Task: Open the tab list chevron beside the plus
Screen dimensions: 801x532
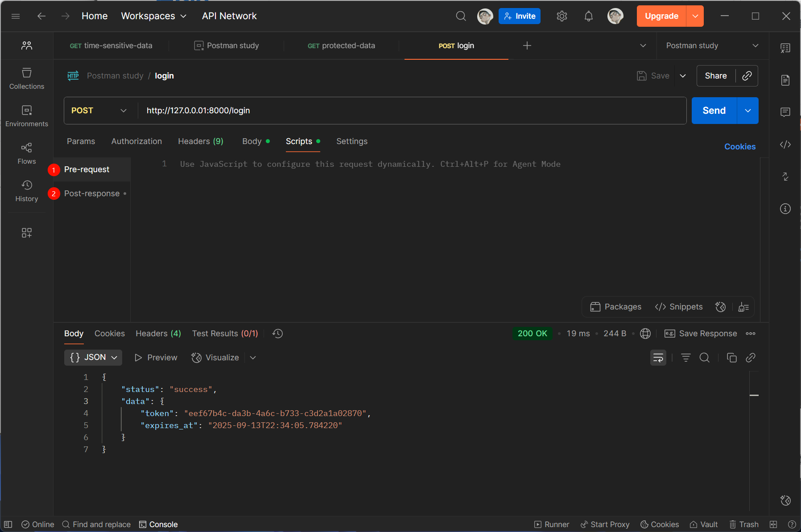Action: click(x=643, y=45)
